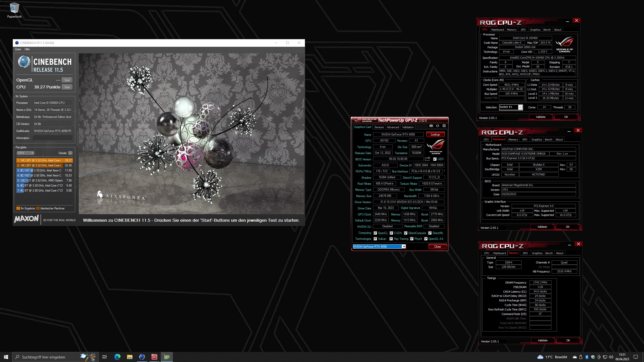Click the weather widget 11°C Bewölkt
The height and width of the screenshot is (362, 644).
(552, 357)
